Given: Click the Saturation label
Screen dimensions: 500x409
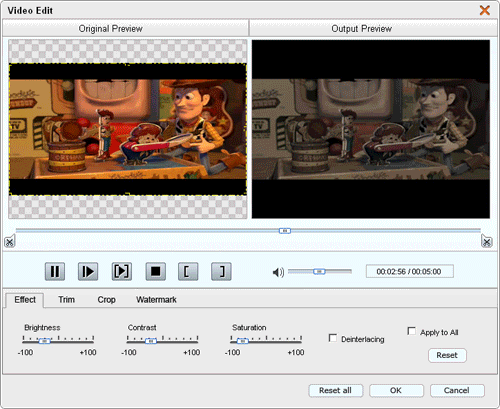Looking at the screenshot, I should [x=249, y=328].
